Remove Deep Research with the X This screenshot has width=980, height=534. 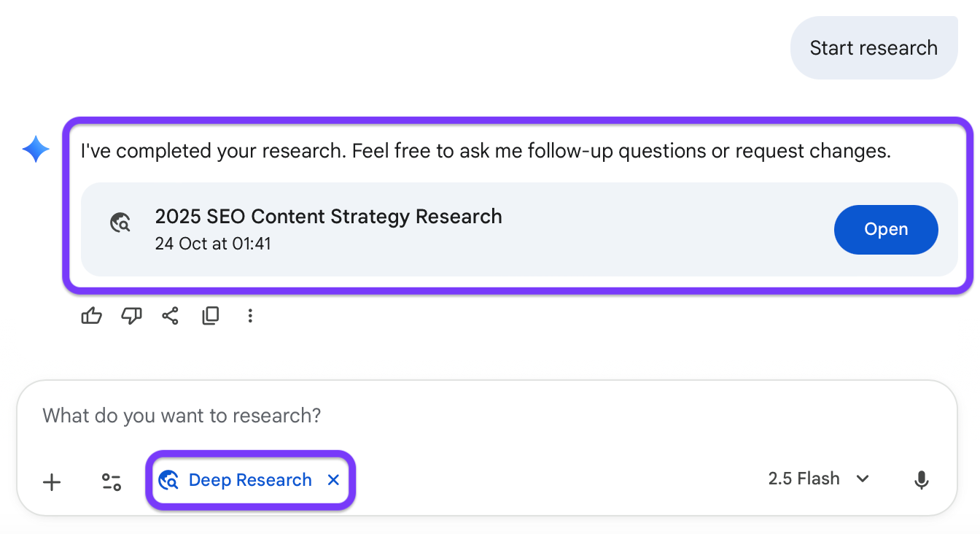click(x=333, y=480)
